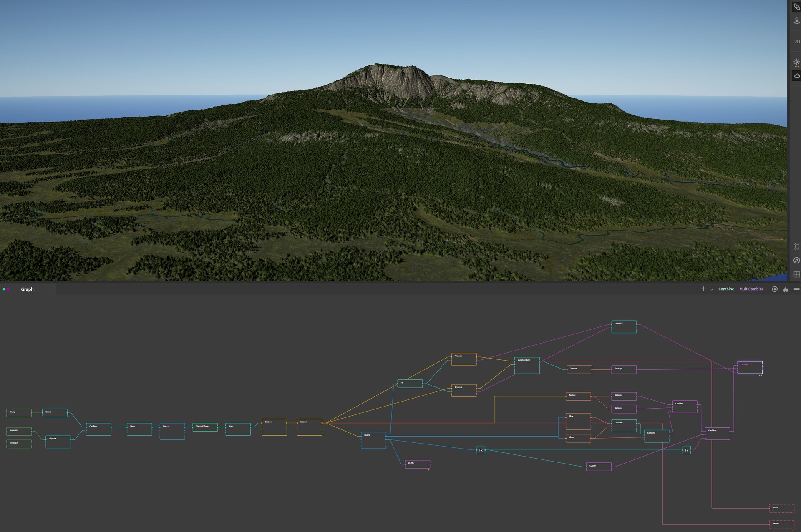Click the orbit camera icon
Viewport: 801px width, 532px height.
[x=796, y=7]
